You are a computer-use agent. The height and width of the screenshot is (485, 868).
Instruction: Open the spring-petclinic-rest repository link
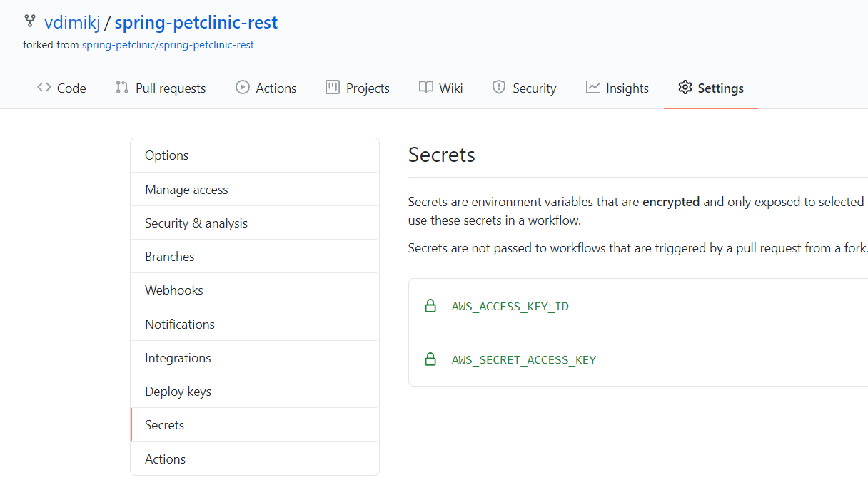click(x=196, y=23)
